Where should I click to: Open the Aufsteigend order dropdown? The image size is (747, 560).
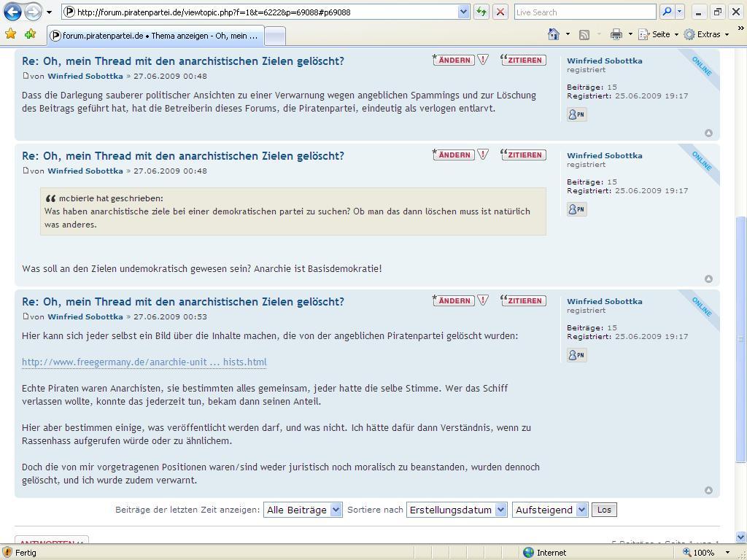(x=550, y=510)
